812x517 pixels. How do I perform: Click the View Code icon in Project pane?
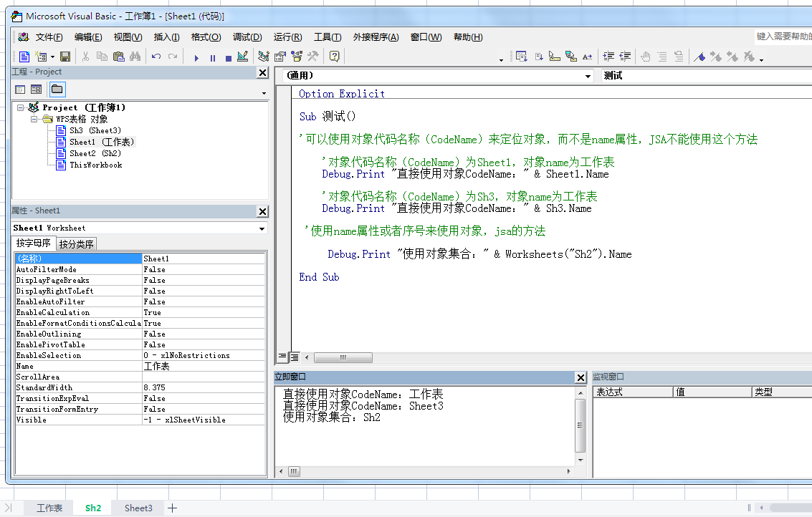click(x=20, y=90)
